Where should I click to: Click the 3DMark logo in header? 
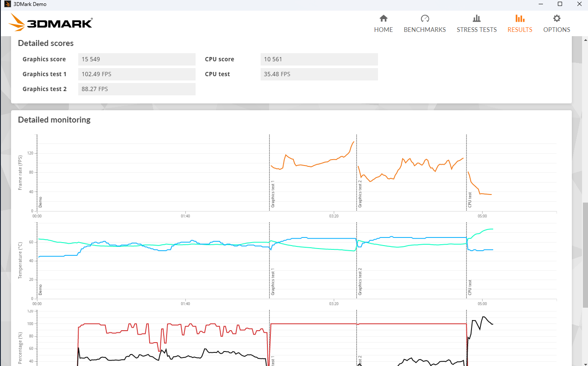point(51,22)
